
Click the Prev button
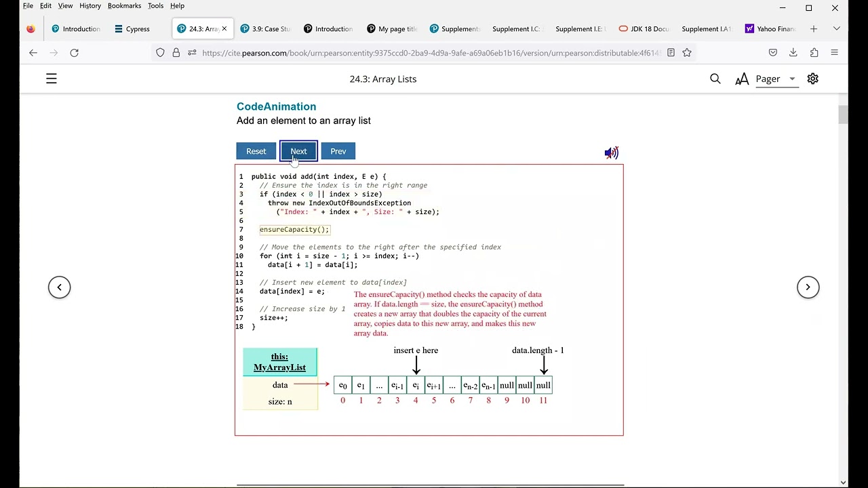click(338, 151)
